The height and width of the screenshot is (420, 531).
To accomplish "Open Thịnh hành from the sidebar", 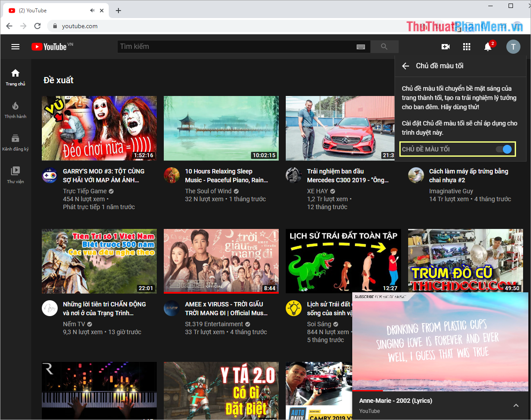I will [x=15, y=110].
